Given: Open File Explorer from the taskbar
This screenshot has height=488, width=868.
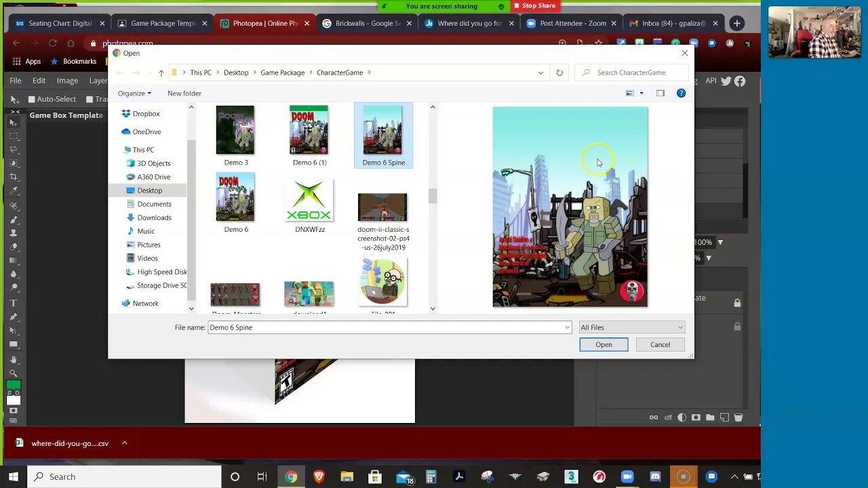Looking at the screenshot, I should [347, 476].
